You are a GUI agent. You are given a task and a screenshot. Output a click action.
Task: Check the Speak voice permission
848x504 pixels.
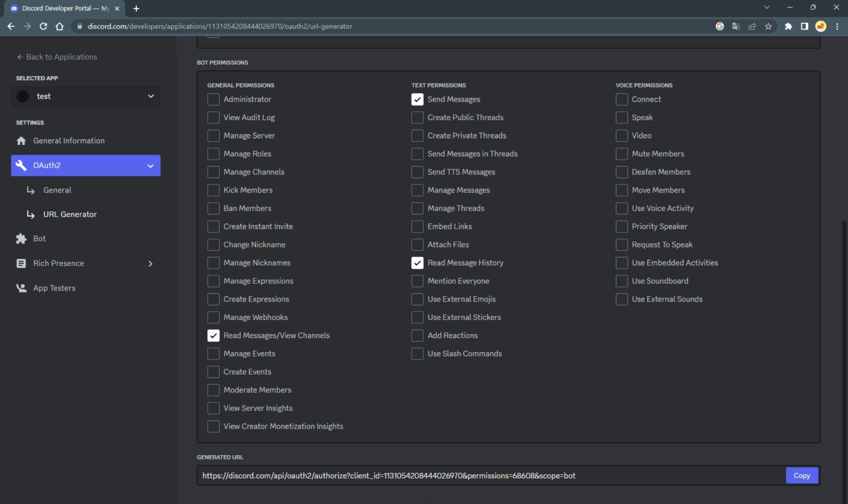(622, 117)
